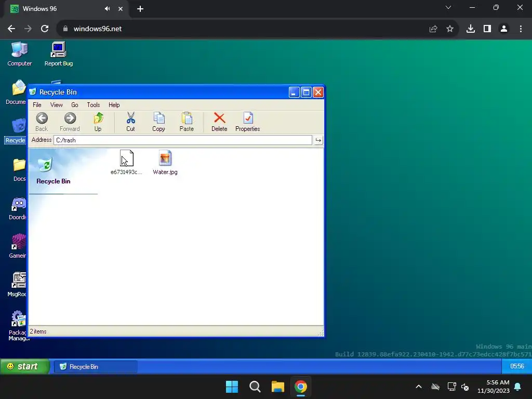The image size is (532, 399).
Task: Maximize the Recycle Bin window
Action: (306, 92)
